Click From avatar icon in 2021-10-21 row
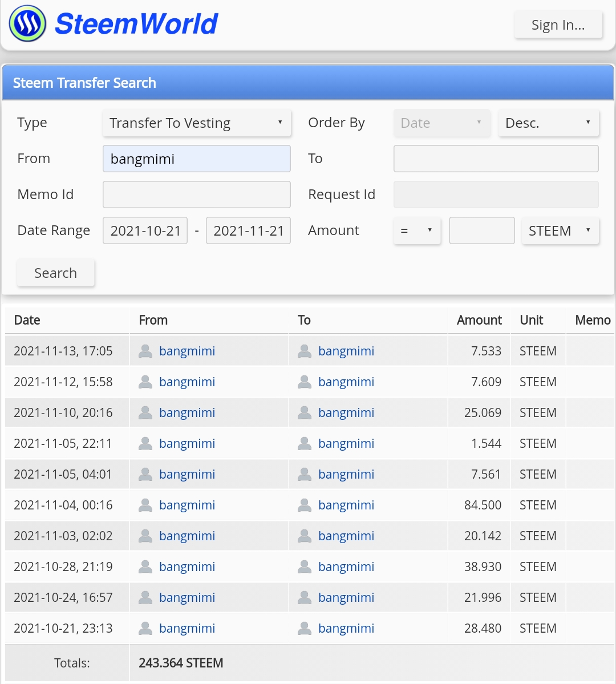 pos(145,628)
